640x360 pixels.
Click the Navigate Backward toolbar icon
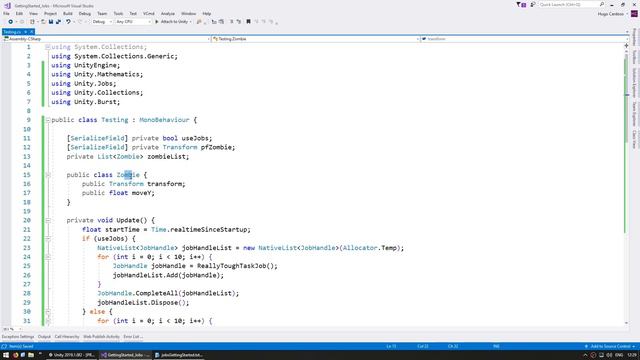[x=11, y=22]
